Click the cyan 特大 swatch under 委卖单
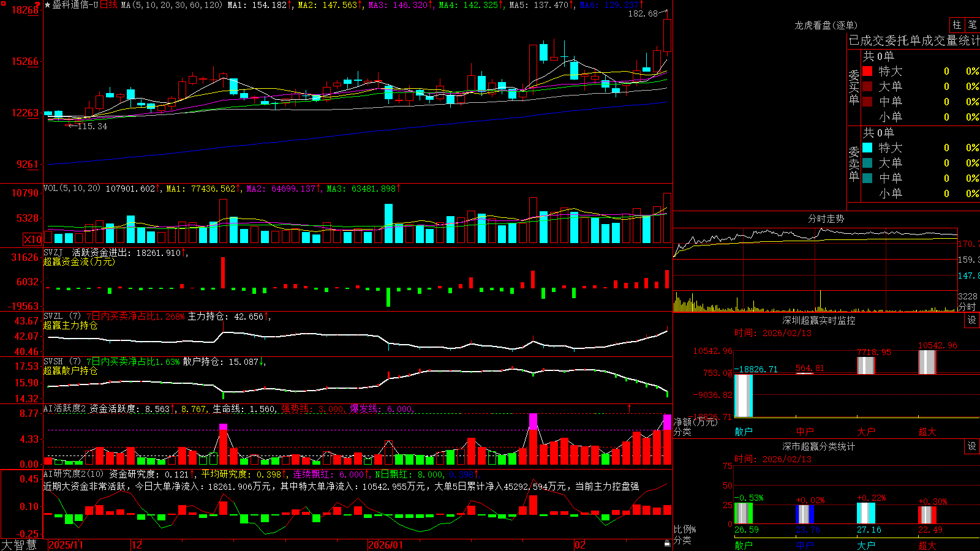This screenshot has height=551, width=980. point(867,148)
